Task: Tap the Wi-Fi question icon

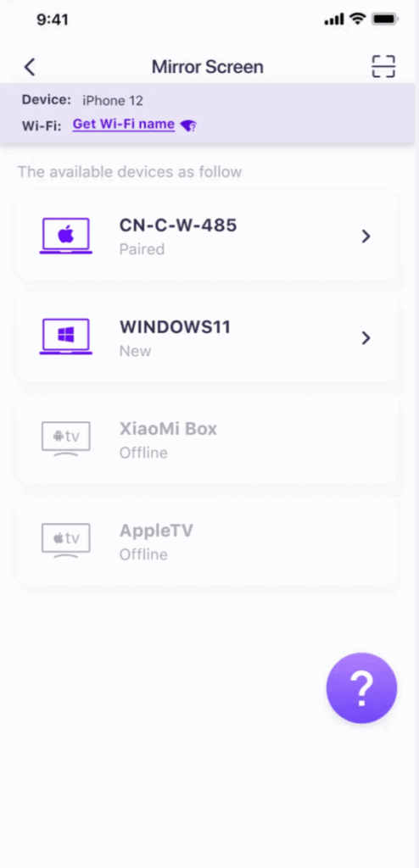Action: tap(188, 126)
